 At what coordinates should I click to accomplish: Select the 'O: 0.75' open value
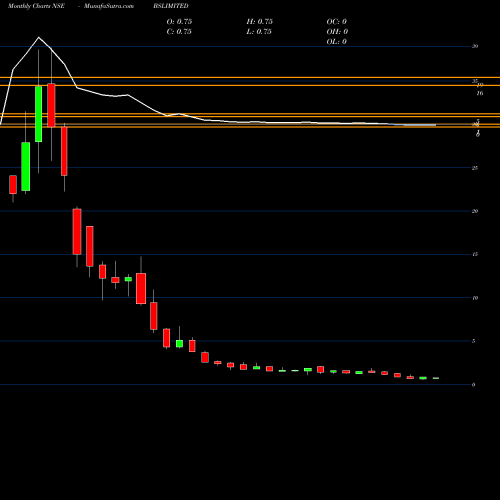[x=179, y=22]
